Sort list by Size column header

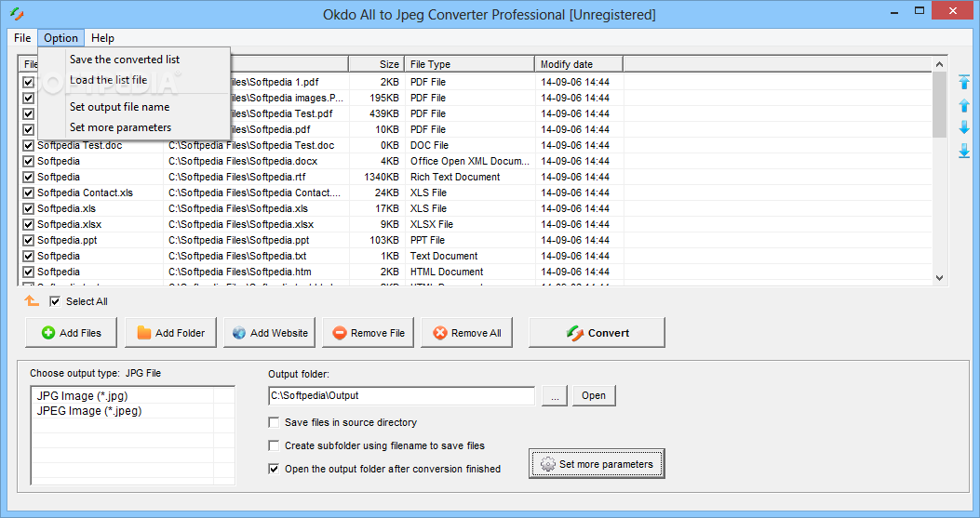pyautogui.click(x=377, y=64)
